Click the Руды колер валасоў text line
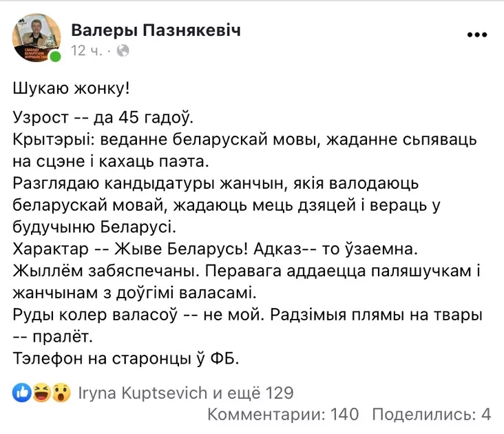 [x=247, y=315]
